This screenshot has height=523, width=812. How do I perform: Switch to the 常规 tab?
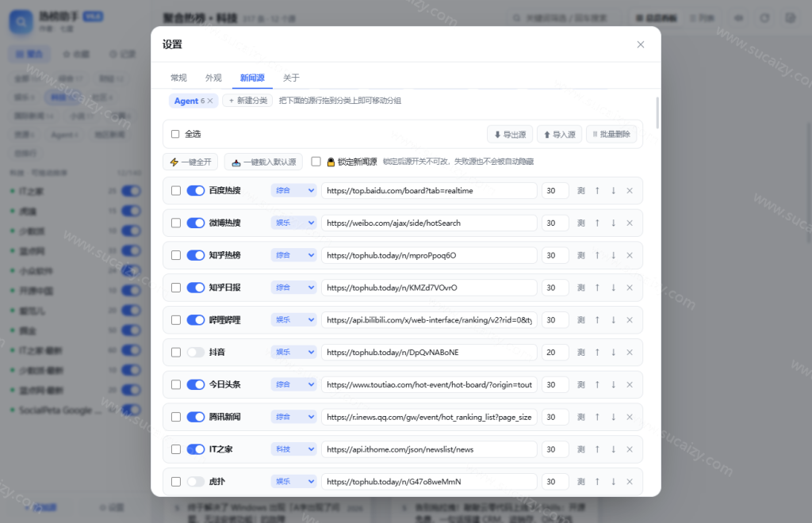point(178,78)
